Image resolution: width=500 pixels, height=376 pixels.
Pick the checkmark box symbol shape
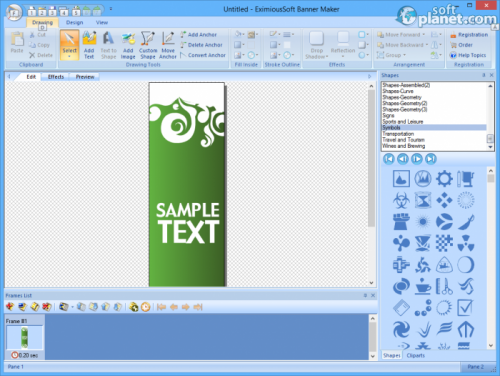coord(466,308)
